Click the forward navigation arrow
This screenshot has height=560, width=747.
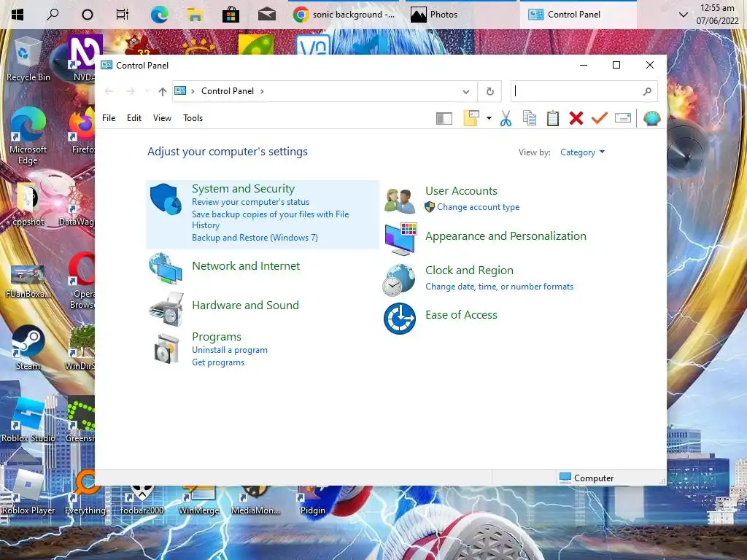coord(130,91)
